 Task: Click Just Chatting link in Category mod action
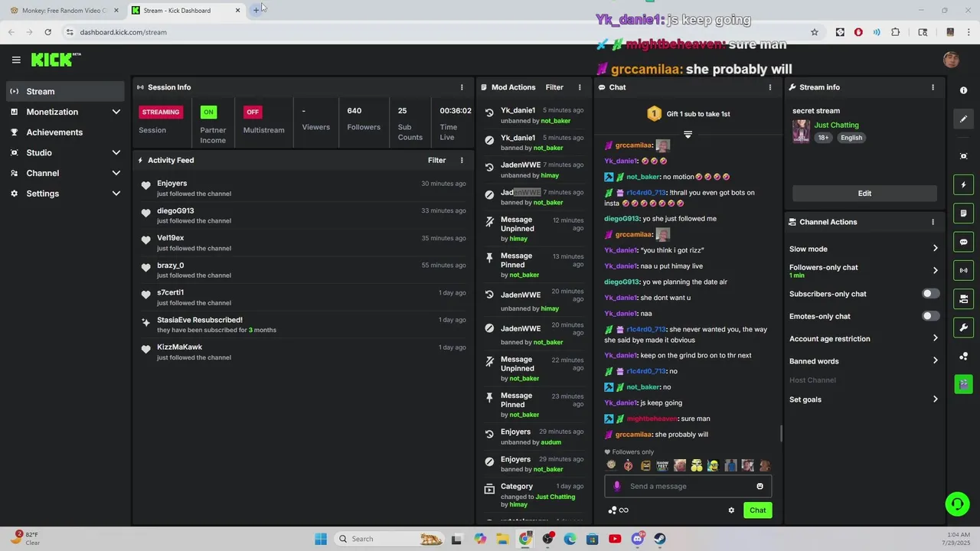tap(555, 497)
